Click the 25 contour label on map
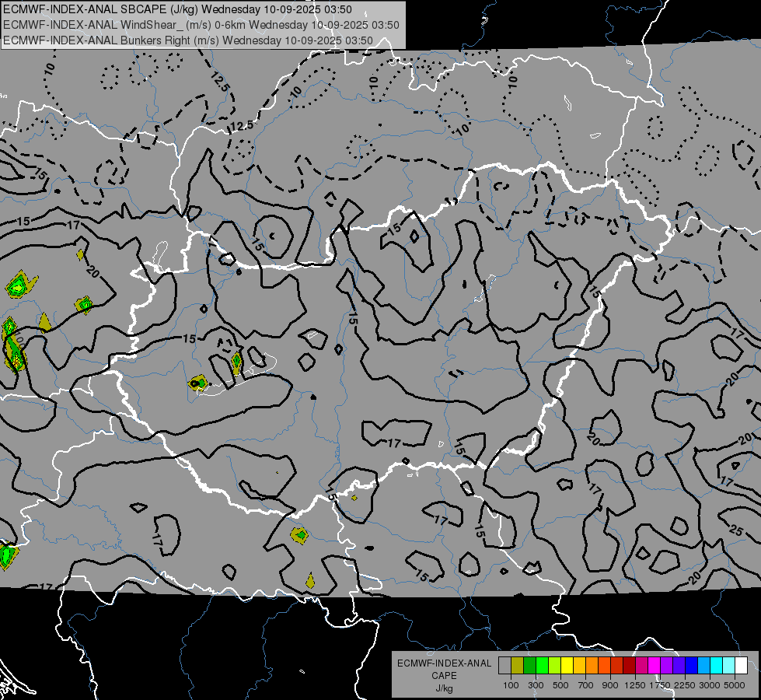 pos(736,531)
